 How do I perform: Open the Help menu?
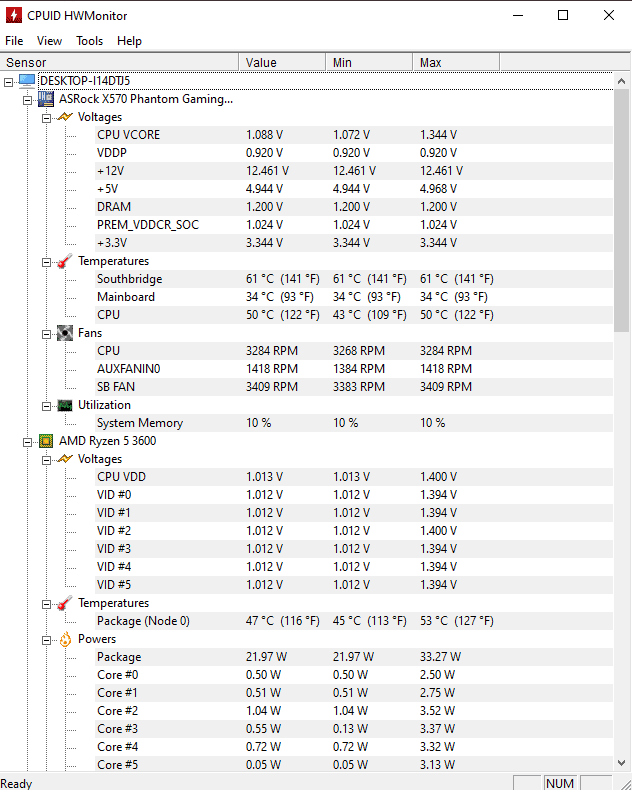[x=129, y=41]
